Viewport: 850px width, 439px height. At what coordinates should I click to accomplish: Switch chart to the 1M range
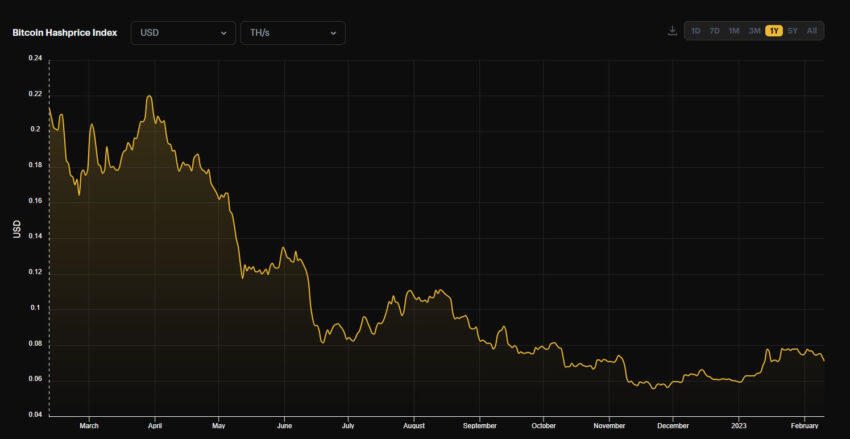pos(734,31)
